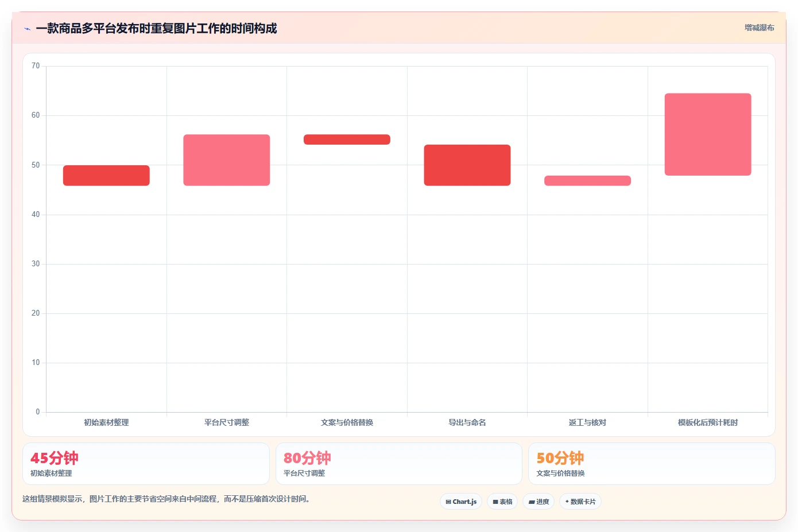Image resolution: width=798 pixels, height=532 pixels.
Task: Click the lightning icon beside the chart title
Action: (x=27, y=29)
